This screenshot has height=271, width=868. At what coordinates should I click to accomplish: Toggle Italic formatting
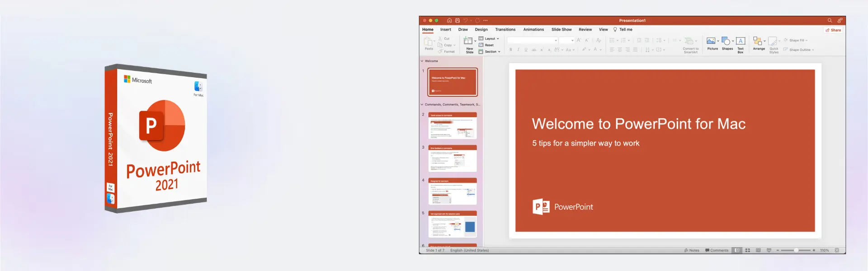[518, 50]
